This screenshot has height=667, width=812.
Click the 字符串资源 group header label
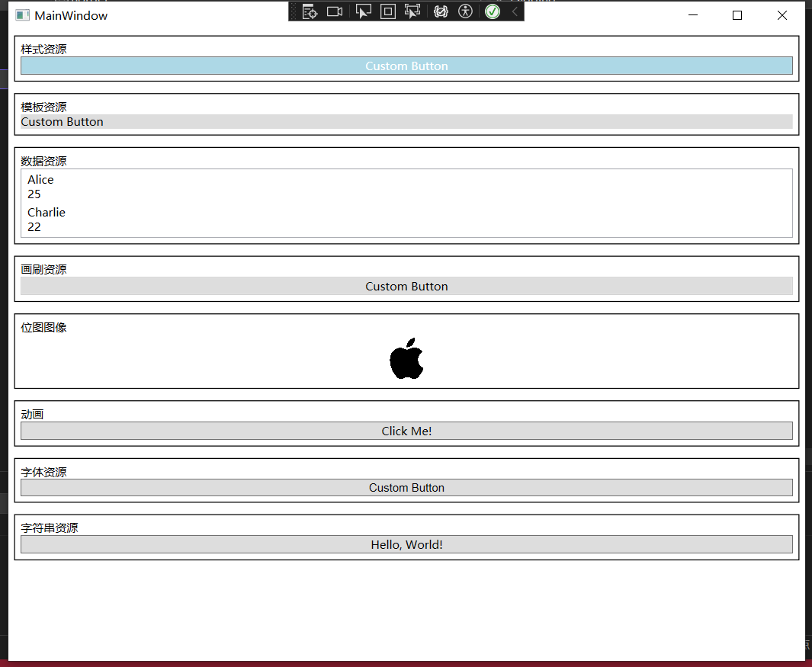50,528
